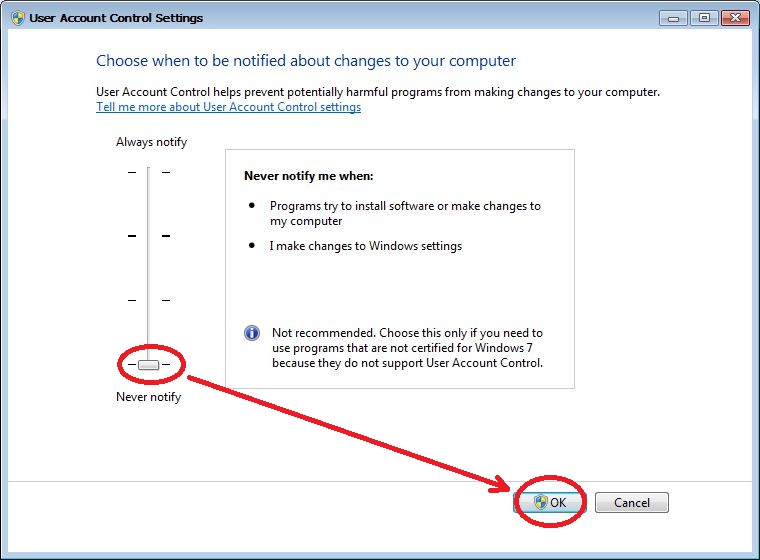The height and width of the screenshot is (560, 760).
Task: Click the notification level slider thumb
Action: point(148,365)
